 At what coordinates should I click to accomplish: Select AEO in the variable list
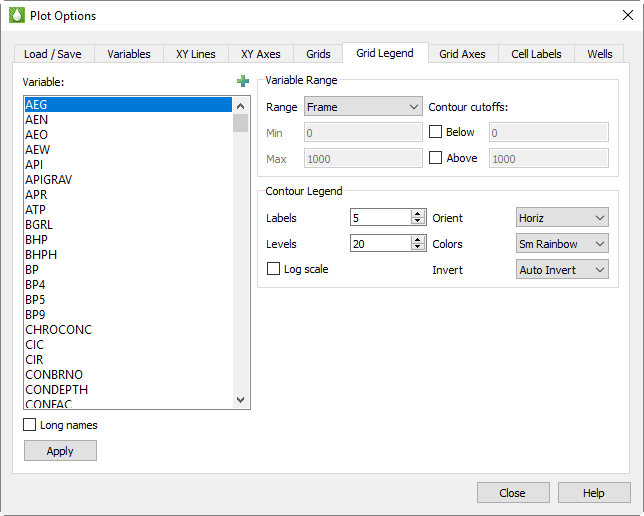(128, 134)
